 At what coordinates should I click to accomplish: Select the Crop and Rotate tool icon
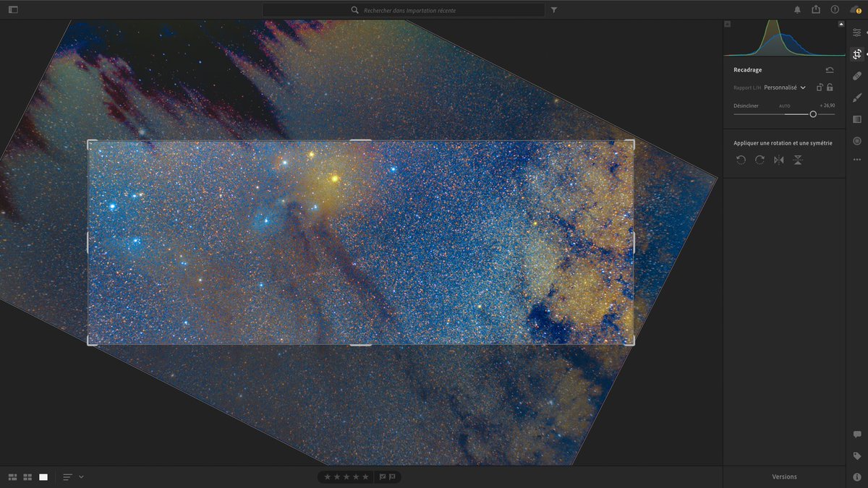click(857, 54)
